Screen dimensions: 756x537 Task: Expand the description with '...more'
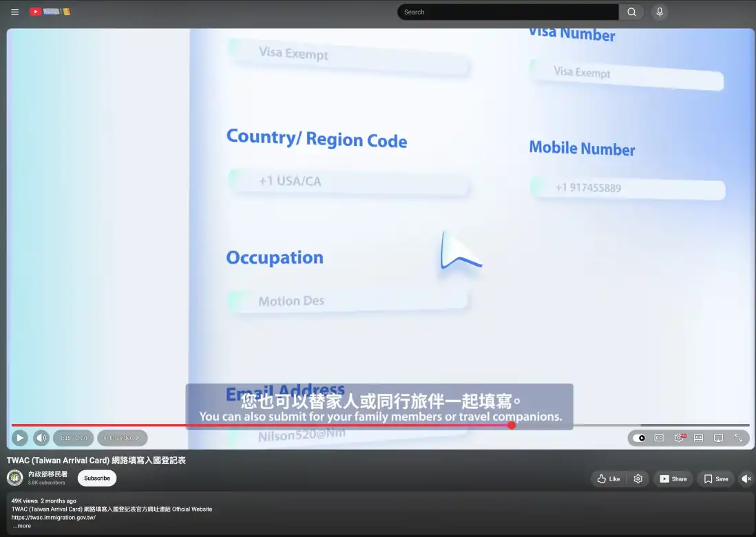[22, 526]
